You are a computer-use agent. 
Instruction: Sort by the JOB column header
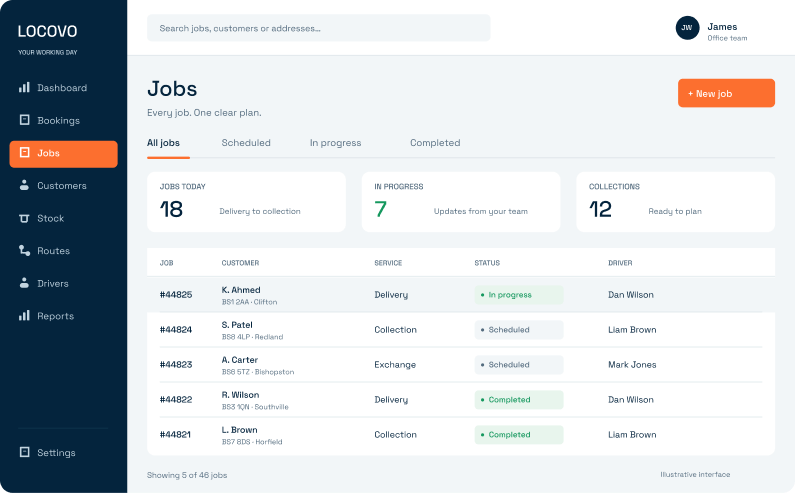166,263
